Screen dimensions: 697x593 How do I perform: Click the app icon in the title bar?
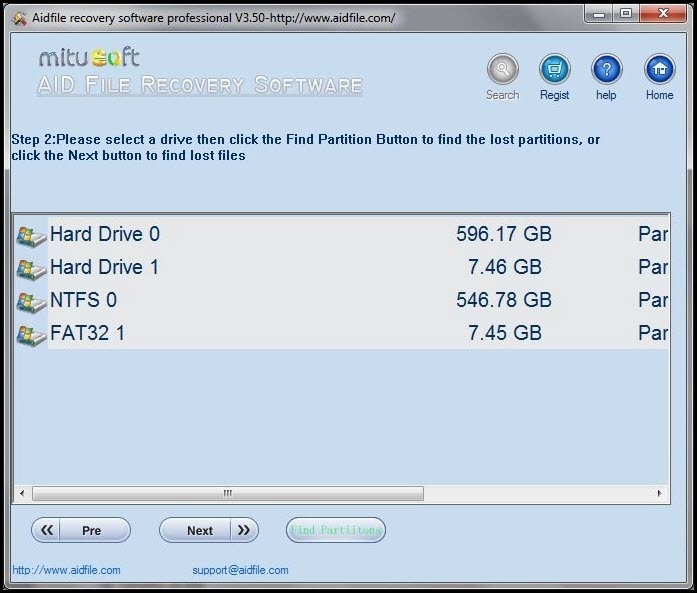pos(20,18)
